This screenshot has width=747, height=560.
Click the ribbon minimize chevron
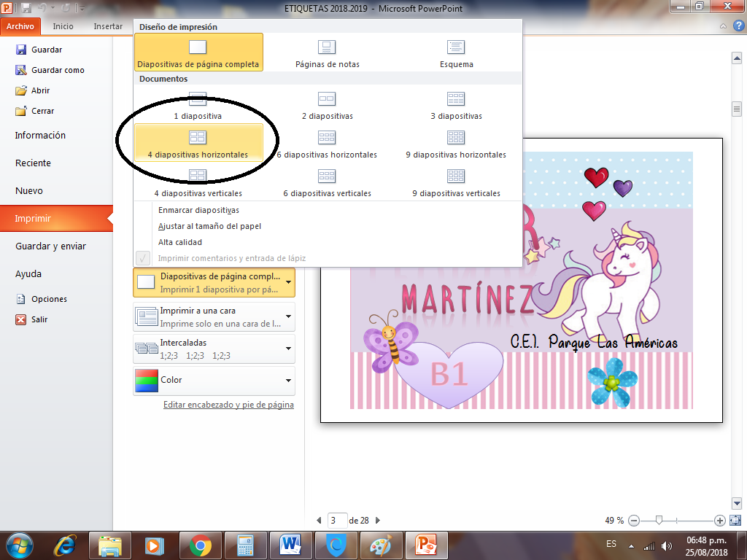pos(723,26)
